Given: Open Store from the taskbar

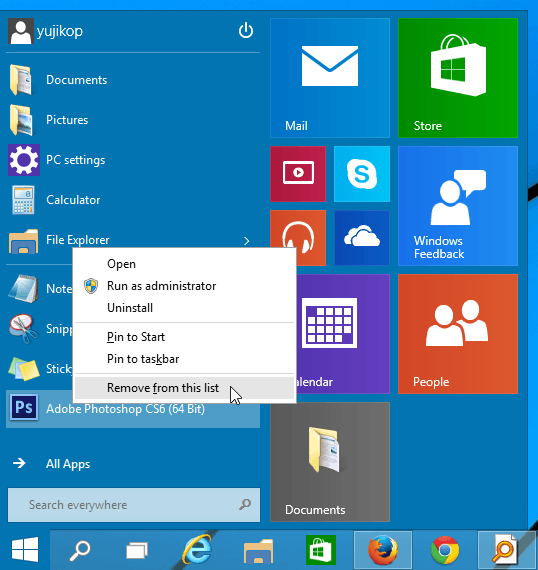Looking at the screenshot, I should click(320, 550).
